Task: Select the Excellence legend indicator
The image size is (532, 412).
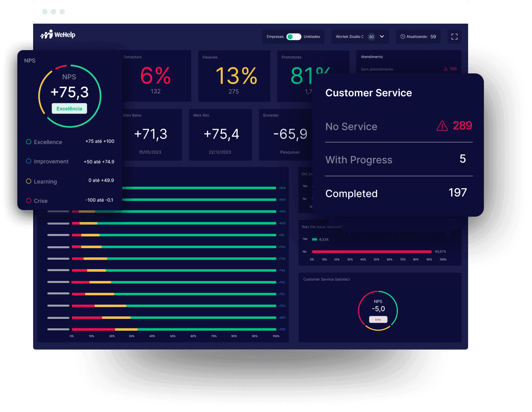Action: coord(28,142)
